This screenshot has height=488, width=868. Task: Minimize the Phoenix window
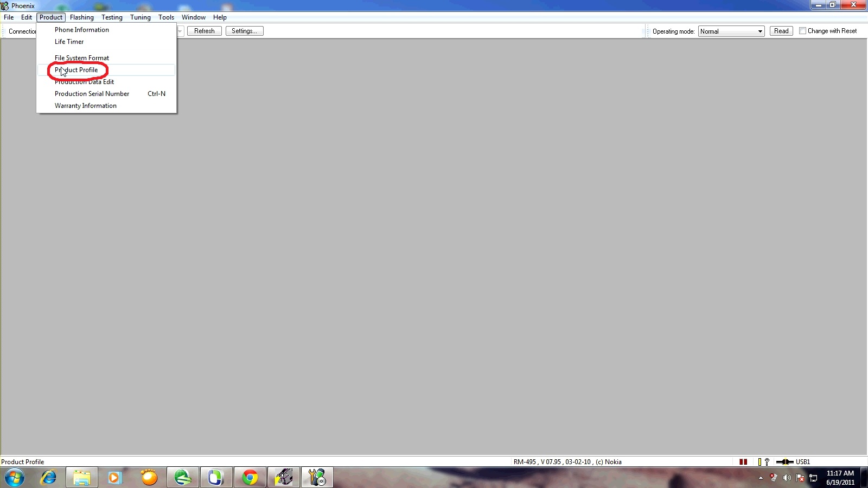pos(818,5)
